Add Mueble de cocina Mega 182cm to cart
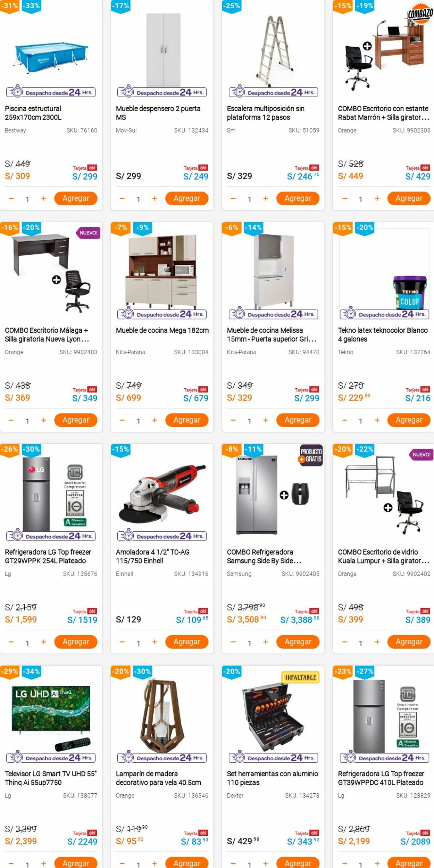 click(x=187, y=420)
